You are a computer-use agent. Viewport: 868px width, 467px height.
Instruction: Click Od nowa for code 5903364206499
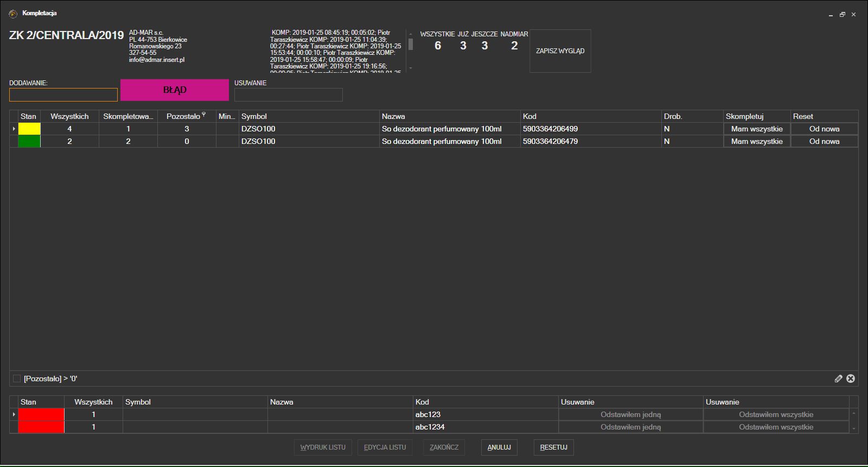click(x=824, y=129)
